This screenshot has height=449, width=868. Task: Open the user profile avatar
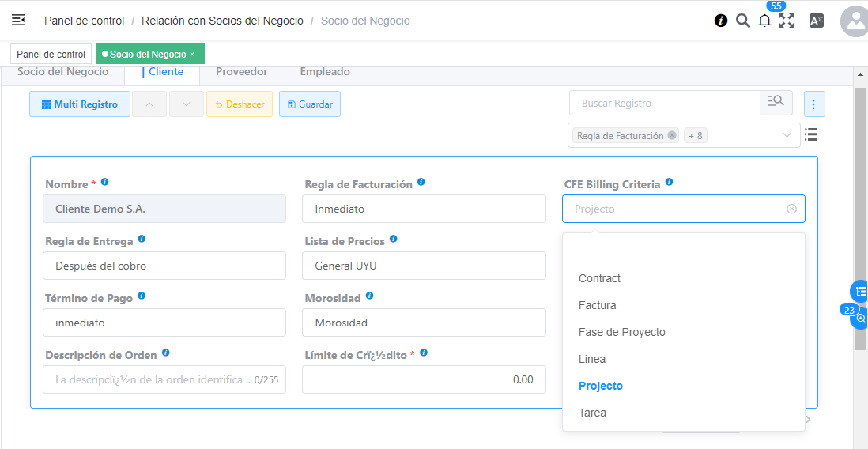(x=854, y=21)
